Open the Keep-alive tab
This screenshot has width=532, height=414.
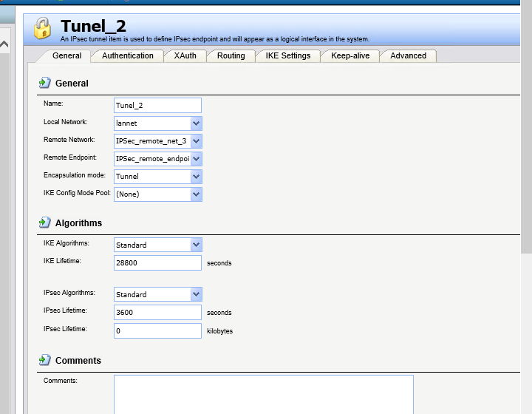click(x=350, y=55)
